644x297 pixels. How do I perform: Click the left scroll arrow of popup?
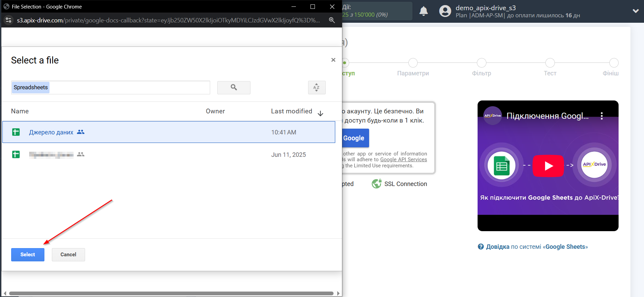pyautogui.click(x=5, y=293)
